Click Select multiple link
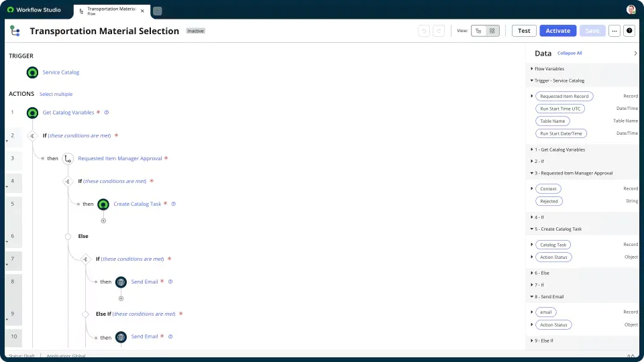The image size is (644, 362). click(x=56, y=94)
